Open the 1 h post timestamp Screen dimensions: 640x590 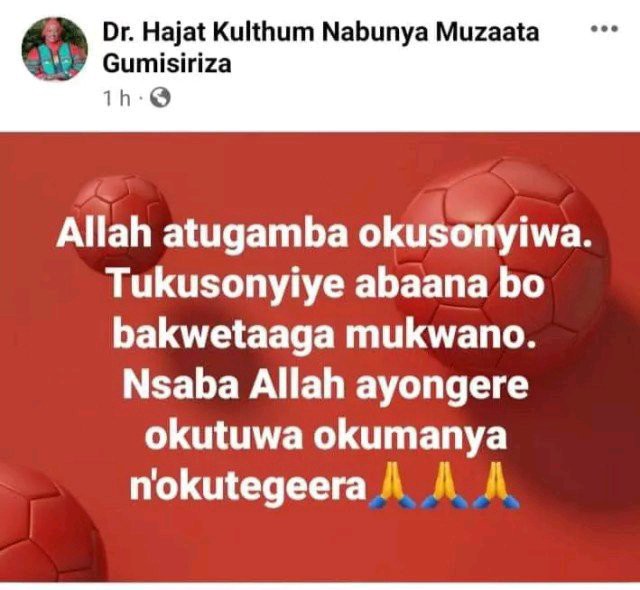117,99
